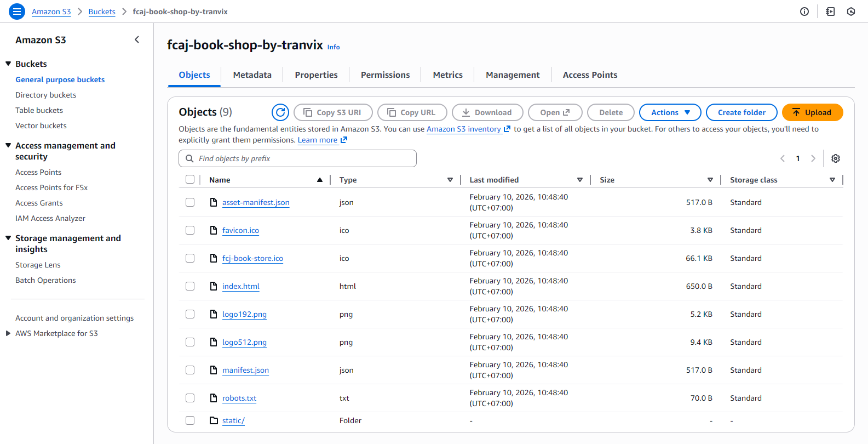Screen dimensions: 868x444
Task: Click the file icon beside fcj-book-store.ico
Action: (214, 258)
